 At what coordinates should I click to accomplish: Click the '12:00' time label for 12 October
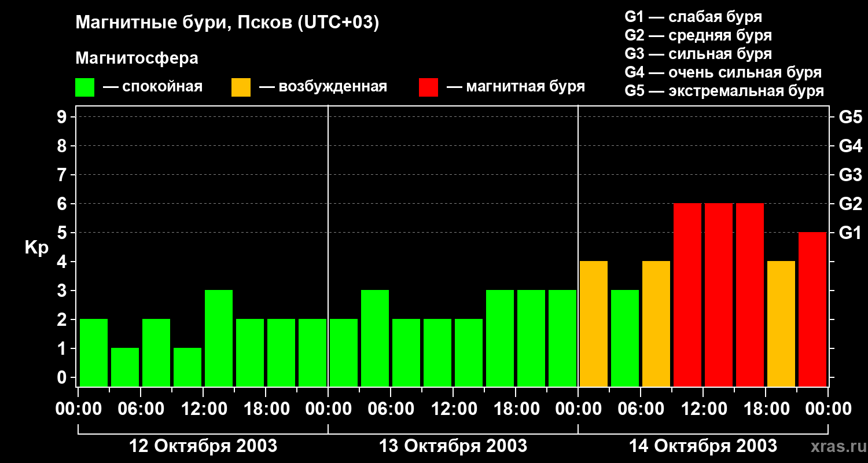tap(203, 409)
